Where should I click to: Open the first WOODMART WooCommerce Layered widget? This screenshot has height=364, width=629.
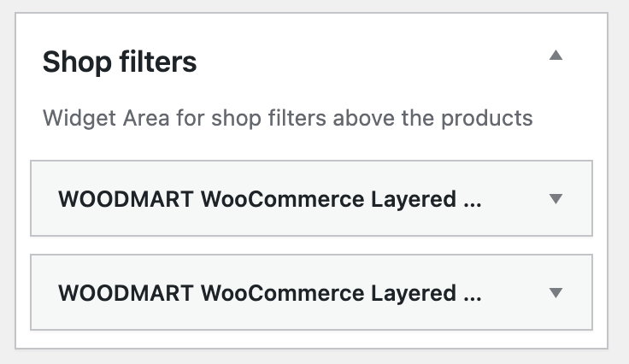click(x=311, y=198)
